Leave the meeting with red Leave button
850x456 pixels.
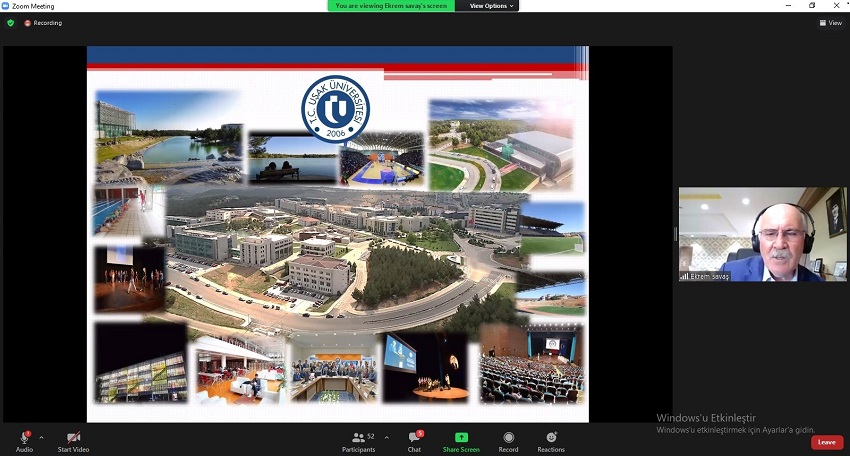[826, 442]
